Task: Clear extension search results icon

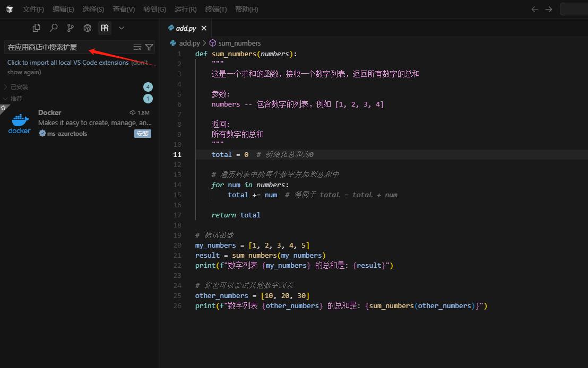Action: point(137,47)
